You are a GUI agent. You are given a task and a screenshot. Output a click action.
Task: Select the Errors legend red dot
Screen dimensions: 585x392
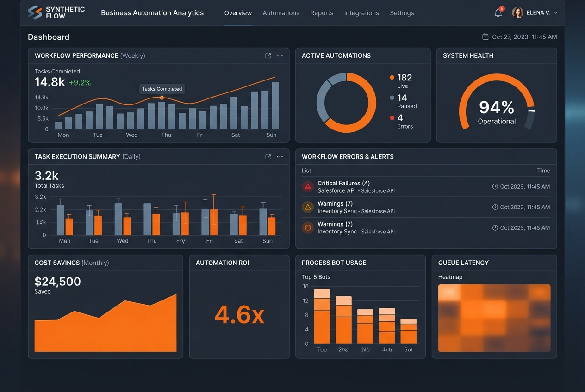[392, 118]
